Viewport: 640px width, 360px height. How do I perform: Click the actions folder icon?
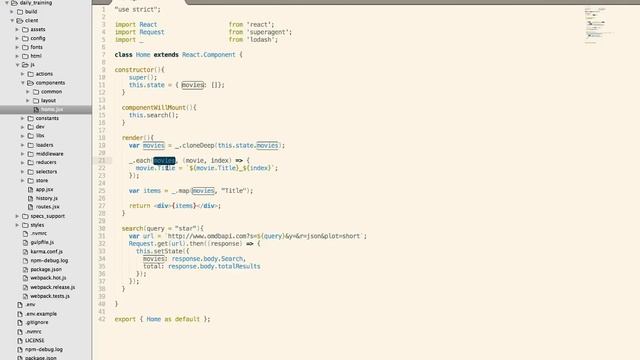pyautogui.click(x=31, y=74)
